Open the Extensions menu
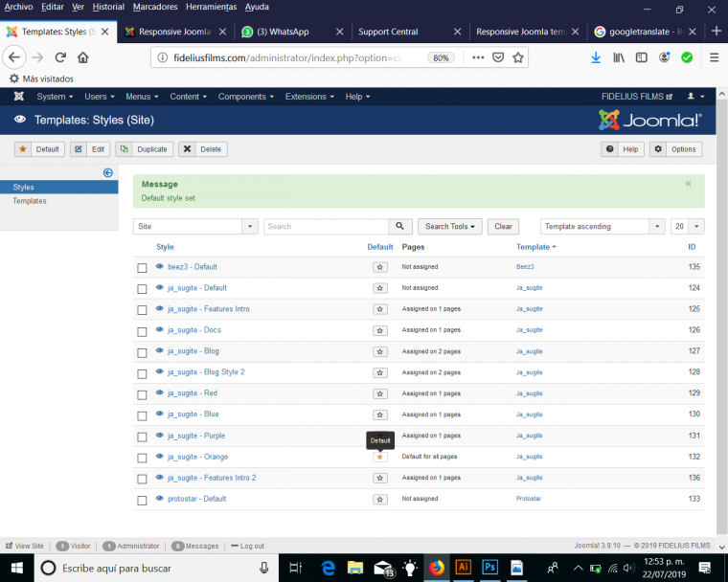Image resolution: width=728 pixels, height=582 pixels. (x=309, y=97)
